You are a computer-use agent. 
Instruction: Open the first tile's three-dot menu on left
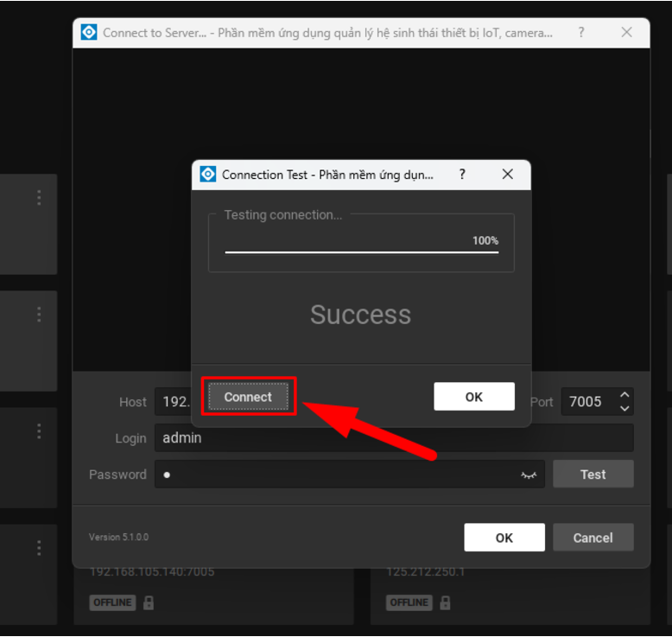[39, 198]
